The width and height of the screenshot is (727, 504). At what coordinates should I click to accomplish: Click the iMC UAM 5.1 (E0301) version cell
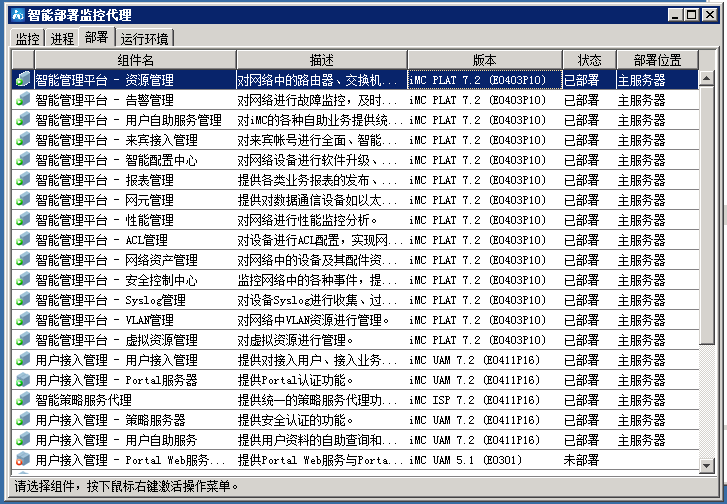click(466, 460)
